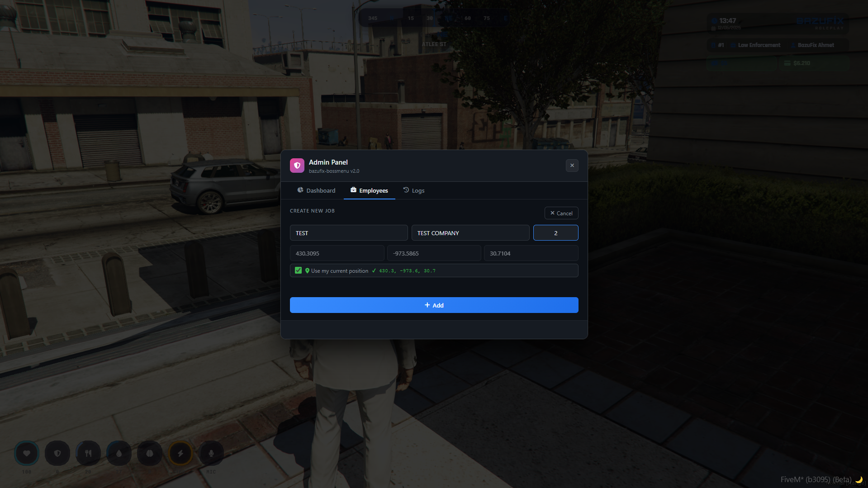The height and width of the screenshot is (488, 868).
Task: Click the microphone voice HUD icon
Action: pos(211,453)
